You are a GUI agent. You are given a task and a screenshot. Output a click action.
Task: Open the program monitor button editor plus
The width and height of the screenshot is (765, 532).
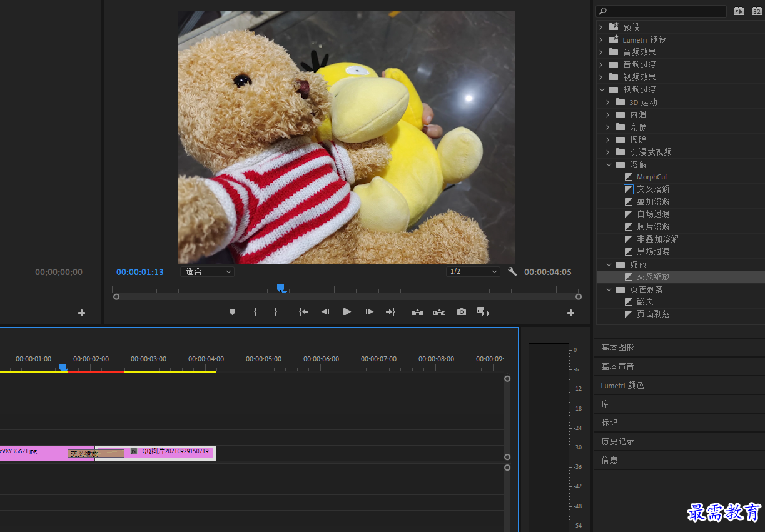point(570,313)
